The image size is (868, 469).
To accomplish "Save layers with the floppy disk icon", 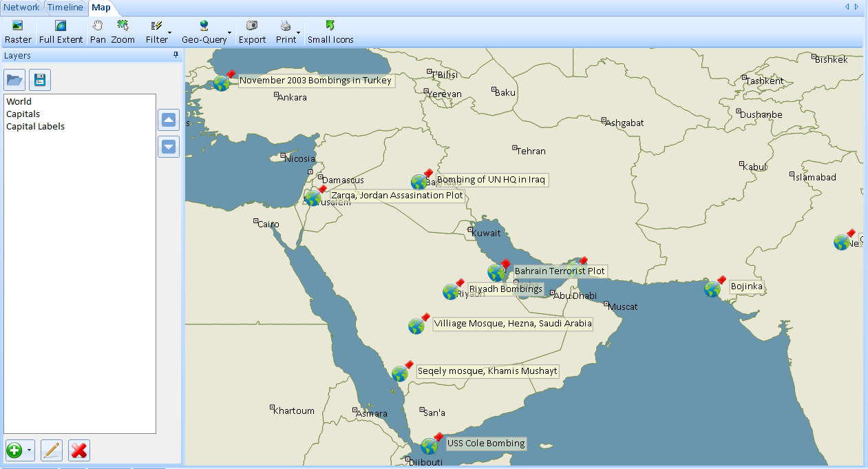I will pyautogui.click(x=40, y=80).
